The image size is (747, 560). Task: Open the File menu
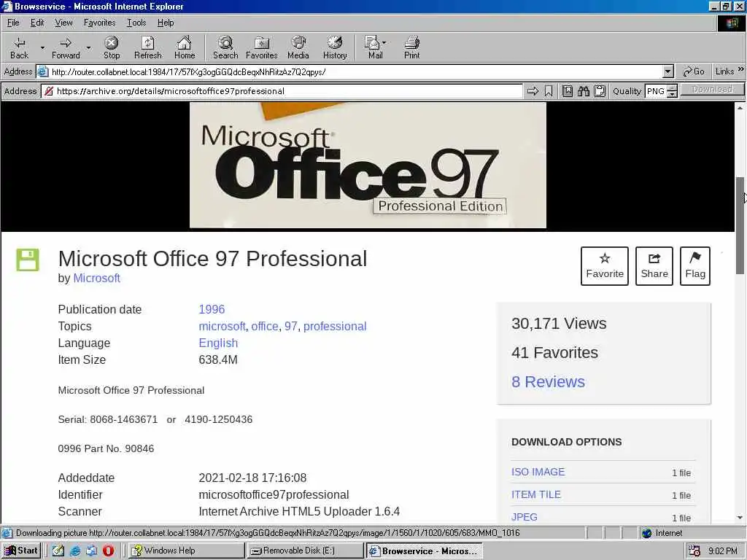tap(13, 23)
